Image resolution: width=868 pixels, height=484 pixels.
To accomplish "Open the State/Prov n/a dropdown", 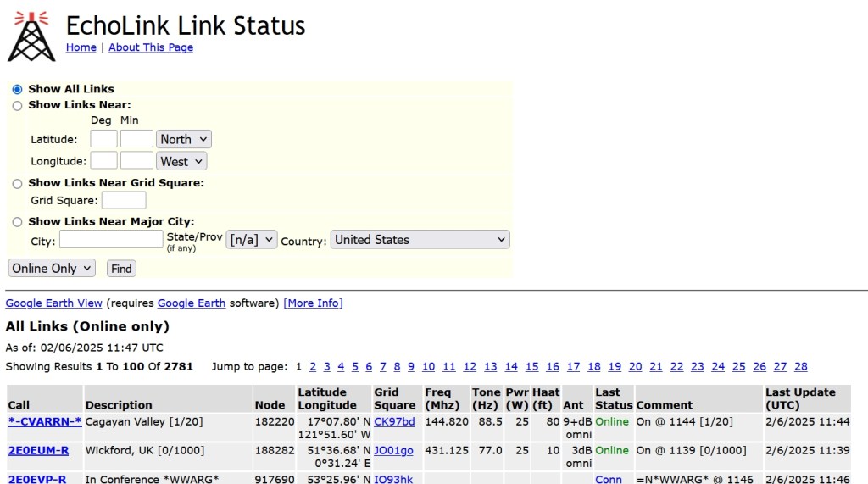I will click(x=252, y=240).
